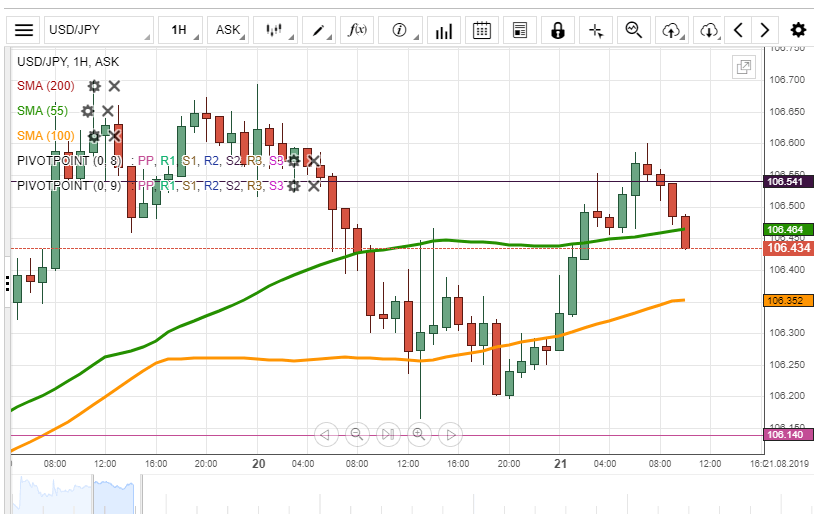This screenshot has height=518, width=824.
Task: Click the zoom in magnifier on chart
Action: tap(419, 434)
